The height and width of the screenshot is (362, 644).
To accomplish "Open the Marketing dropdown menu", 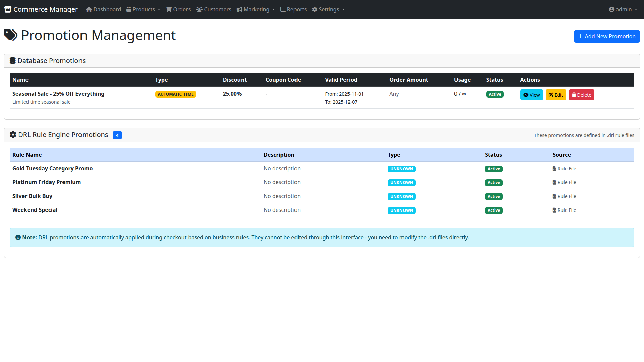I will [x=256, y=9].
